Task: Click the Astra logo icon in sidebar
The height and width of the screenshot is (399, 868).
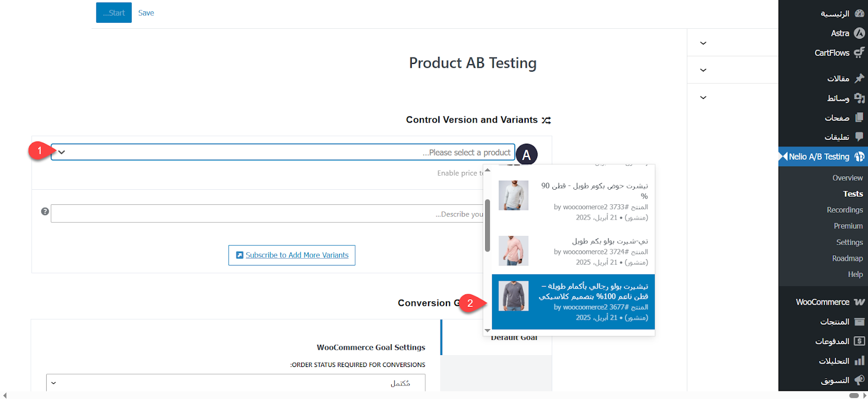Action: (859, 33)
